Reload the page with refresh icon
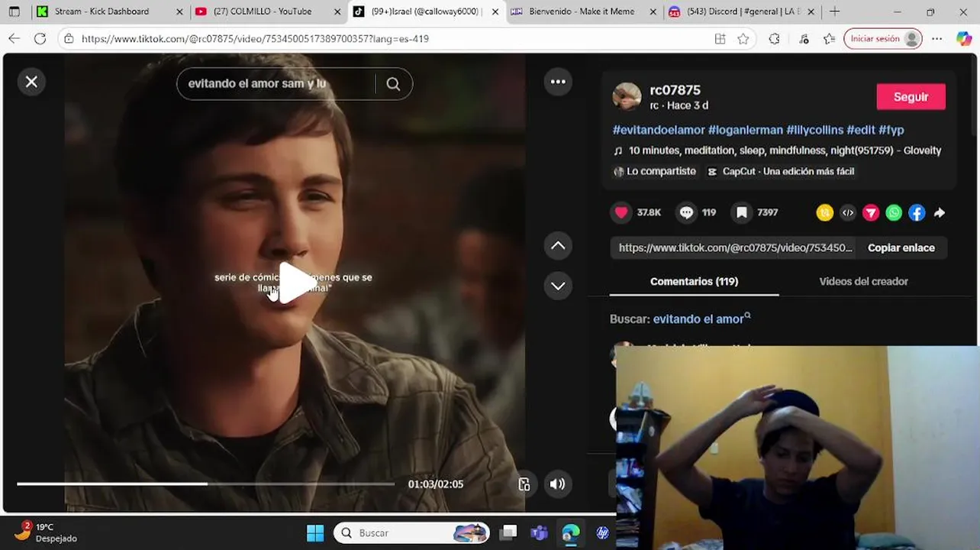 pos(40,38)
